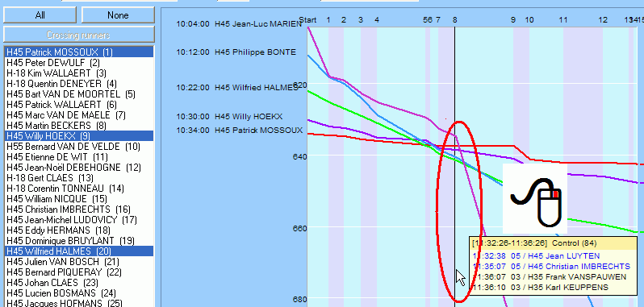Viewport: 644px width, 307px height.
Task: Click the Start column label
Action: click(307, 19)
